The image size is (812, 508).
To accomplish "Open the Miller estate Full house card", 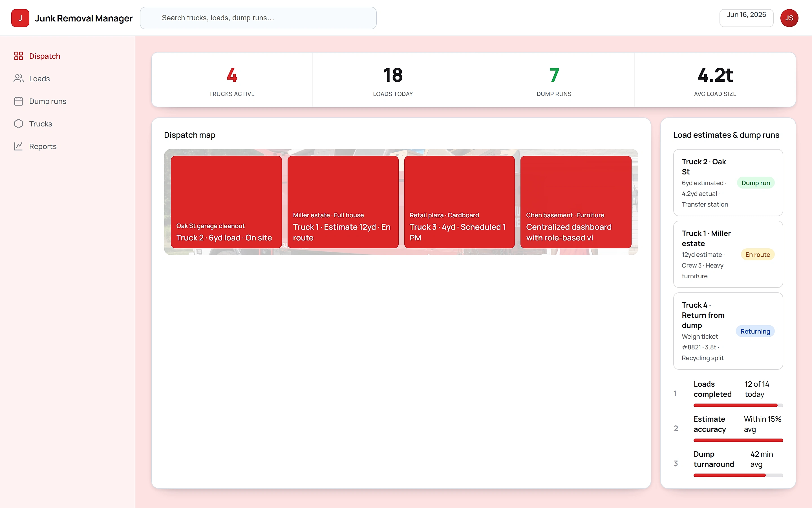I will tap(343, 202).
